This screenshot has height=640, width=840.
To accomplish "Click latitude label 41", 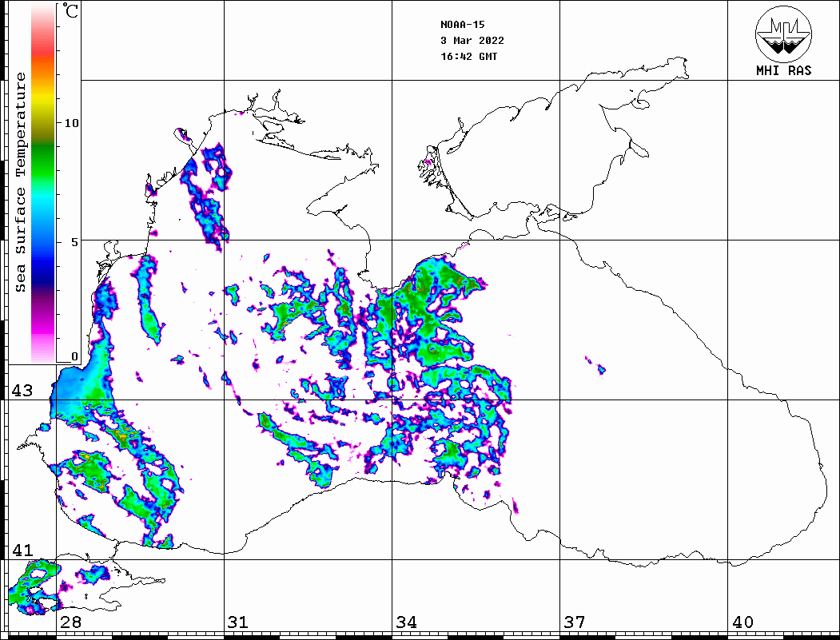I will 22,551.
